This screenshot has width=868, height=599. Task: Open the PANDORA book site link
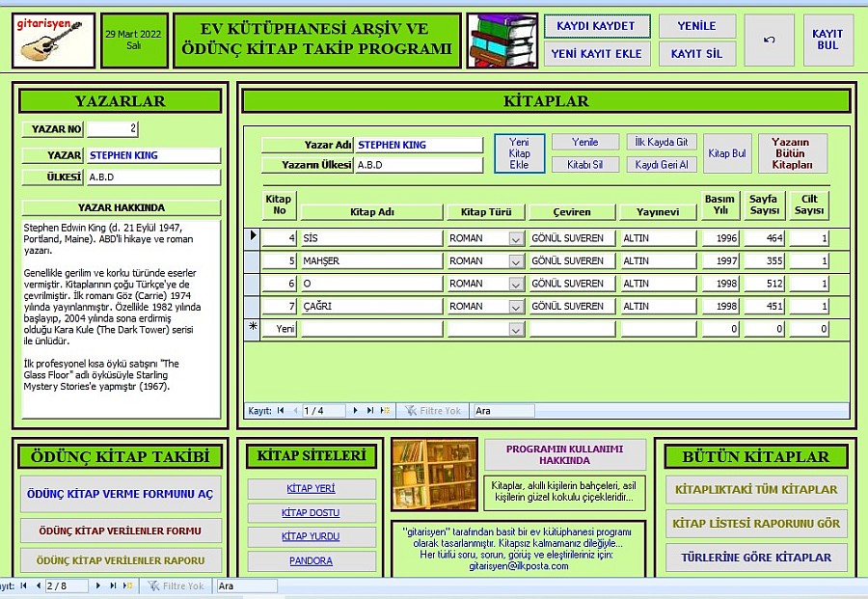[310, 560]
